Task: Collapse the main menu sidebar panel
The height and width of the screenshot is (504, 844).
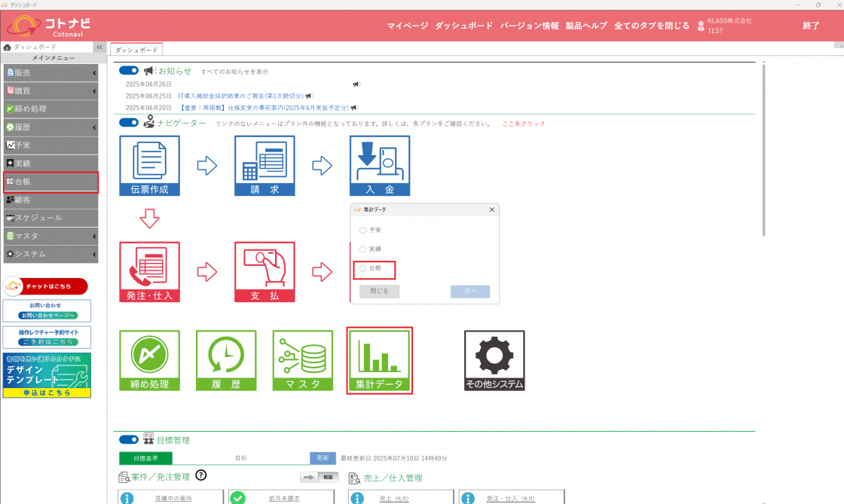Action: tap(99, 47)
